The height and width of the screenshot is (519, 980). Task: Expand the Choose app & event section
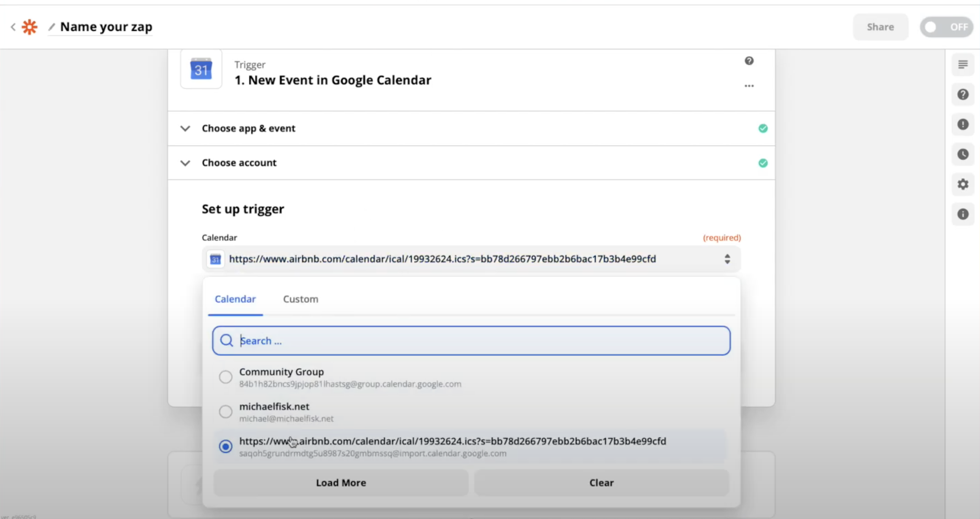coord(248,128)
